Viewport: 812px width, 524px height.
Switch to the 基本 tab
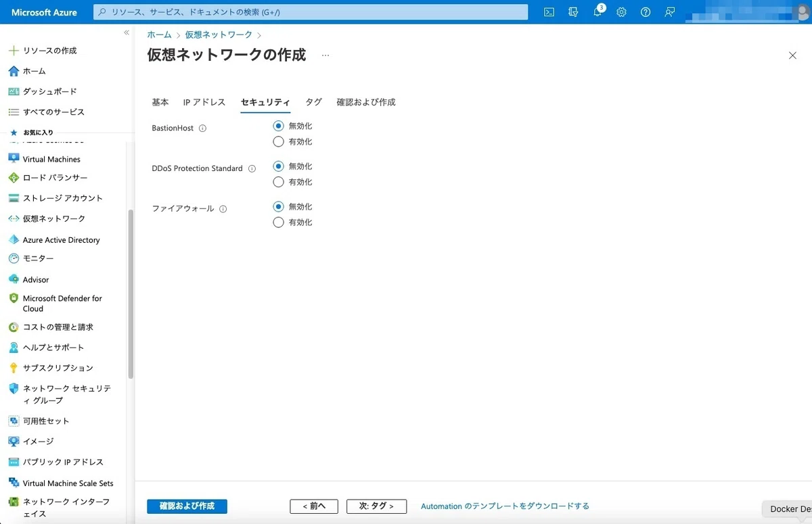click(160, 102)
